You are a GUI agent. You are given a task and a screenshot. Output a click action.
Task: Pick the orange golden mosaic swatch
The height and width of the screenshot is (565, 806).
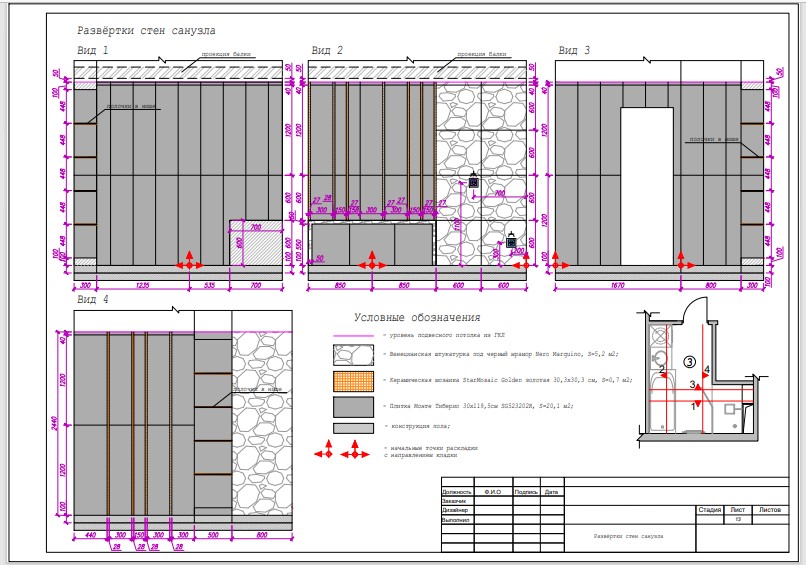point(353,381)
